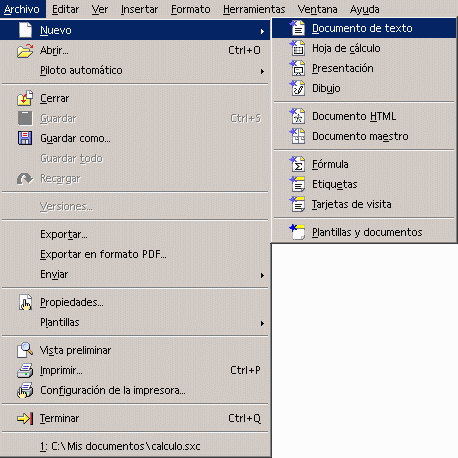Click the Documento HTML icon
458x458 pixels.
point(297,116)
